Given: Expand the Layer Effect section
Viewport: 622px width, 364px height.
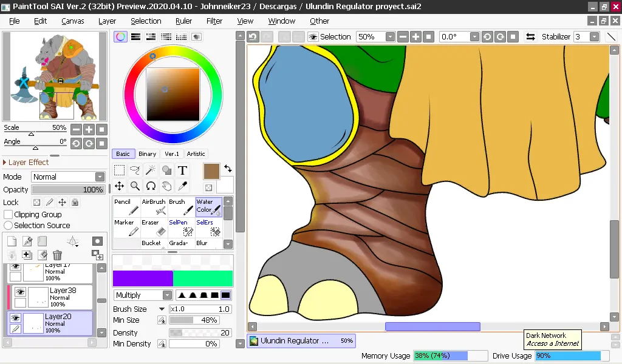Looking at the screenshot, I should coord(5,163).
